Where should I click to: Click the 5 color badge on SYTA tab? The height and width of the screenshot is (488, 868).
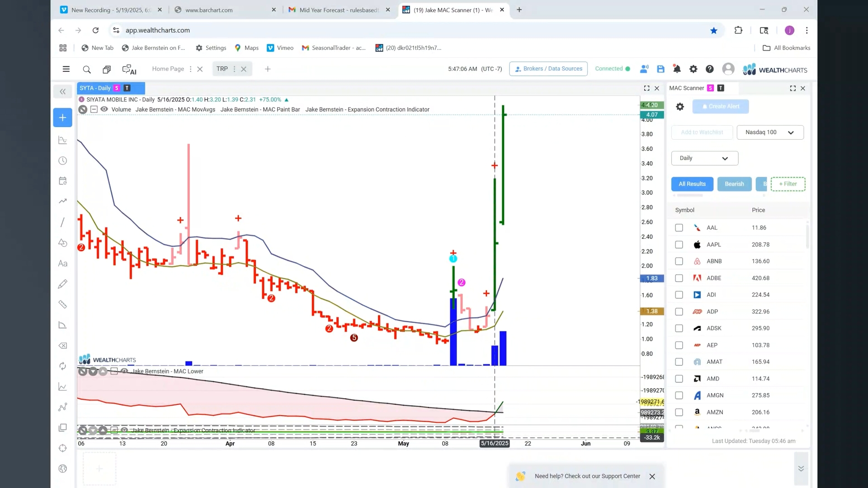[x=117, y=88]
